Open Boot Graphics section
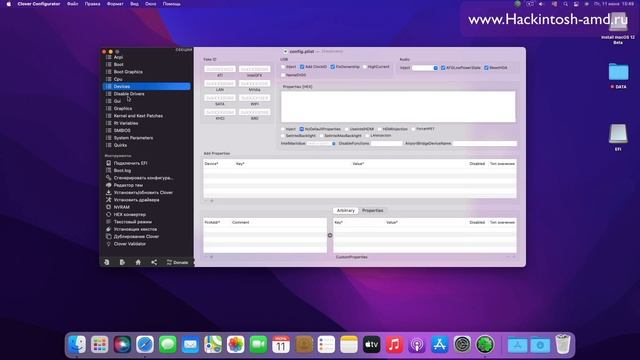Image resolution: width=640 pixels, height=360 pixels. point(128,72)
